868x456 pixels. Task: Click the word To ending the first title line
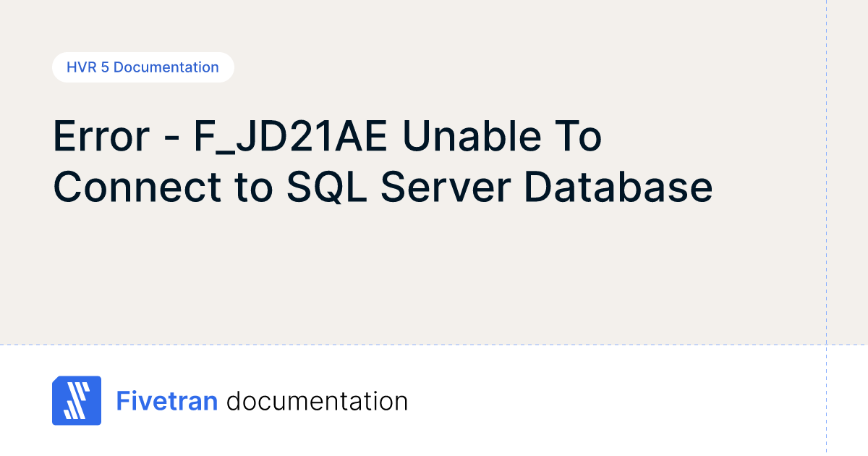click(x=576, y=138)
